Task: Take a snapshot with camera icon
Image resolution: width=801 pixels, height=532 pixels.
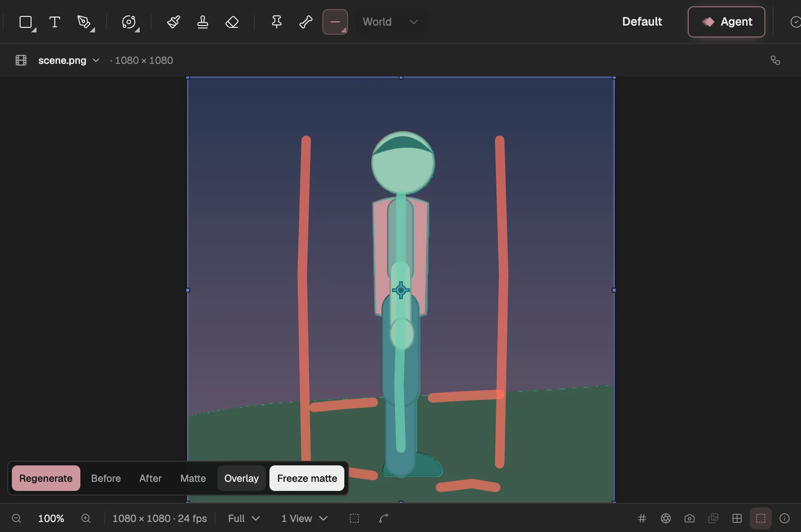Action: pos(690,518)
